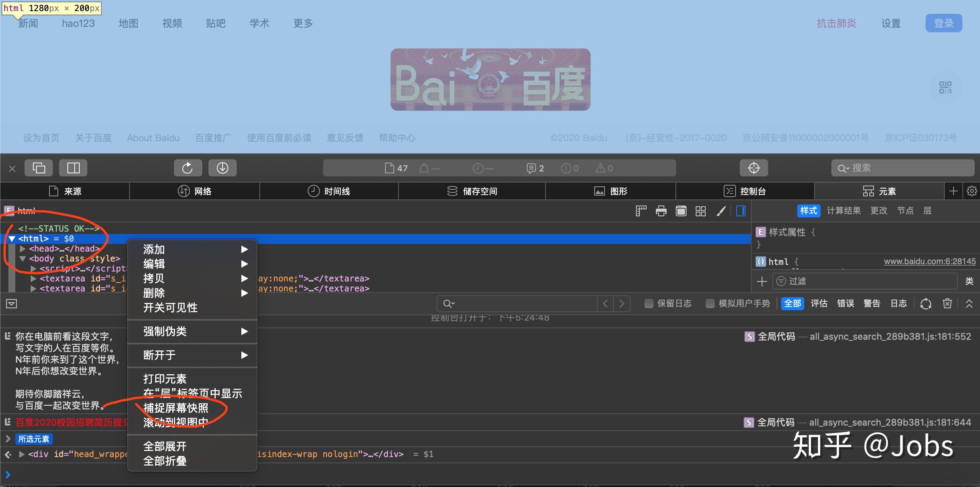This screenshot has height=487, width=980.
Task: Choose 打印元素 from the context menu
Action: click(192, 379)
